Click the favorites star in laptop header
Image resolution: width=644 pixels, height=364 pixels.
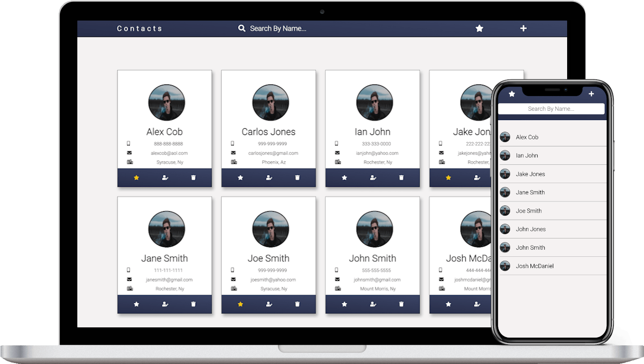(479, 29)
